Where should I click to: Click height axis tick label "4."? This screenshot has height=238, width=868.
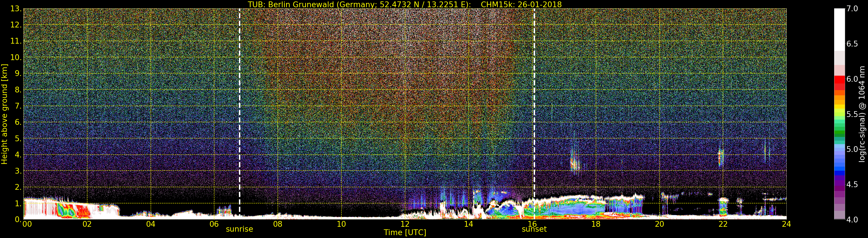tap(18, 155)
